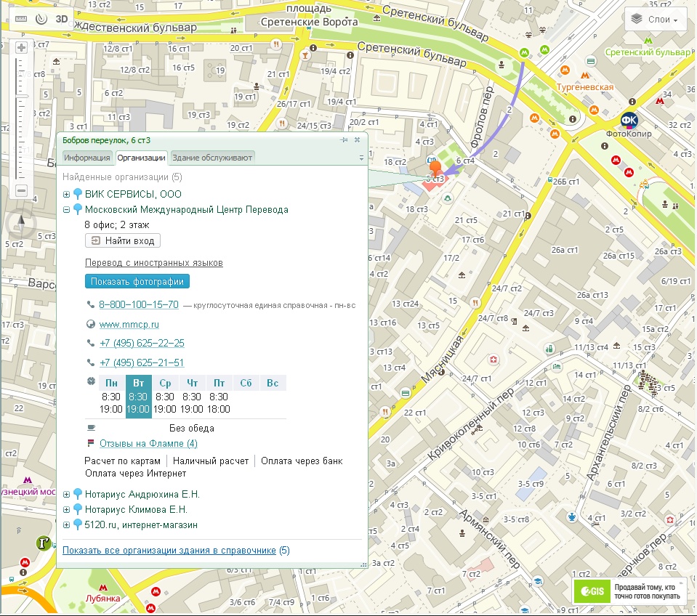The width and height of the screenshot is (697, 616).
Task: Click the phone number +7 (495) 625-22-25
Action: click(x=142, y=344)
